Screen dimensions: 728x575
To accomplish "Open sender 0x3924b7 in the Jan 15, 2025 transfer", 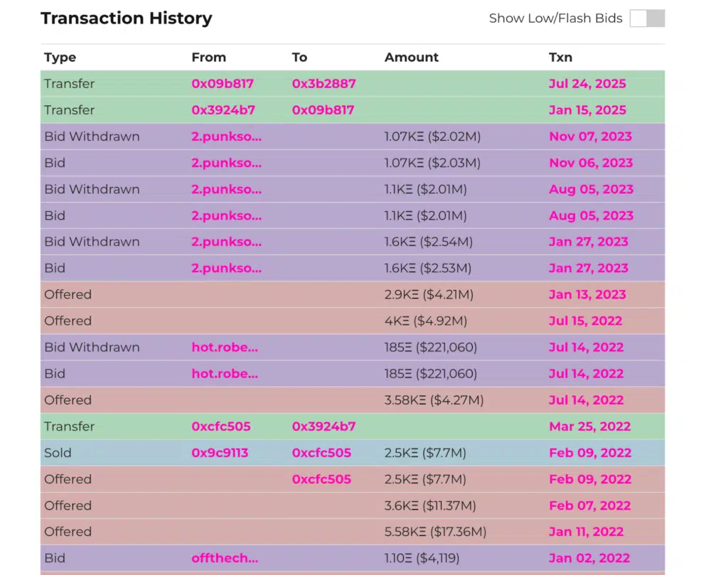I will click(223, 110).
